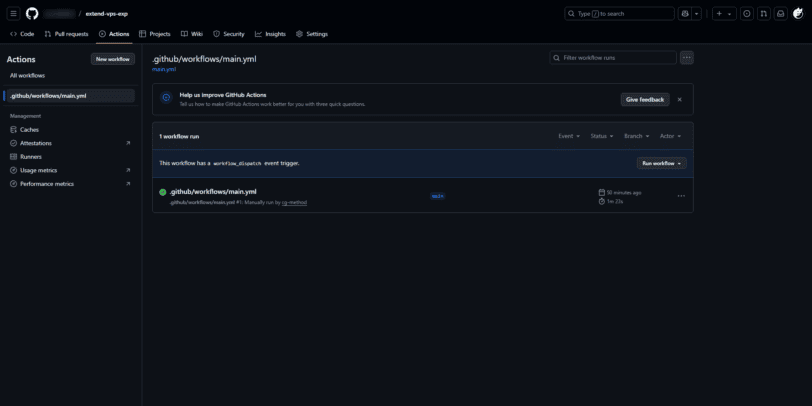Click the '1 workflow run' heading text
This screenshot has height=406, width=812.
click(x=179, y=137)
